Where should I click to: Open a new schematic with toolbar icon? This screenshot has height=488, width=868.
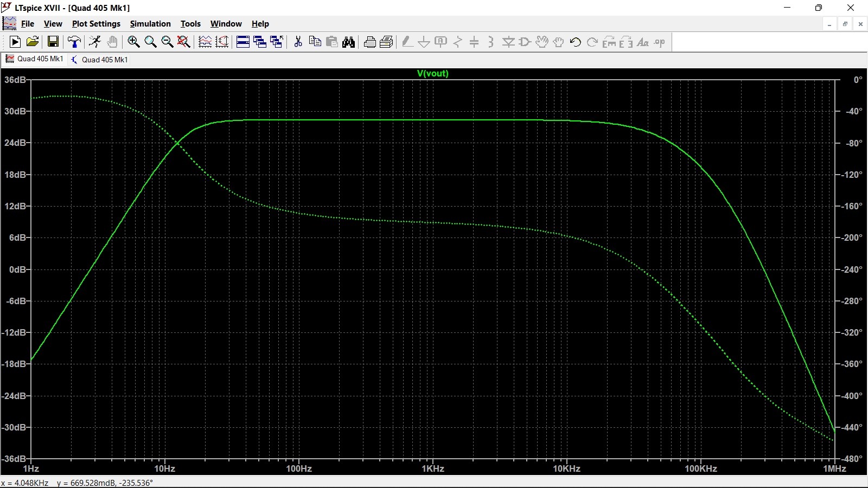click(x=15, y=42)
